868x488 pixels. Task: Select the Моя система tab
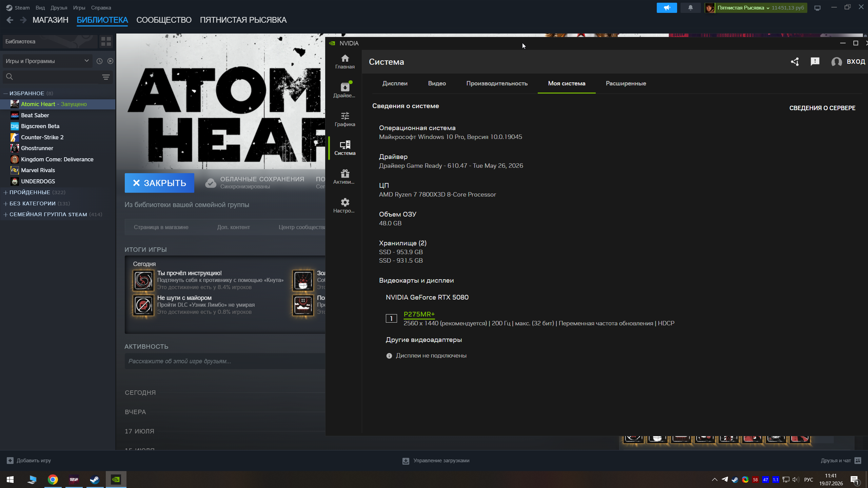pos(567,83)
